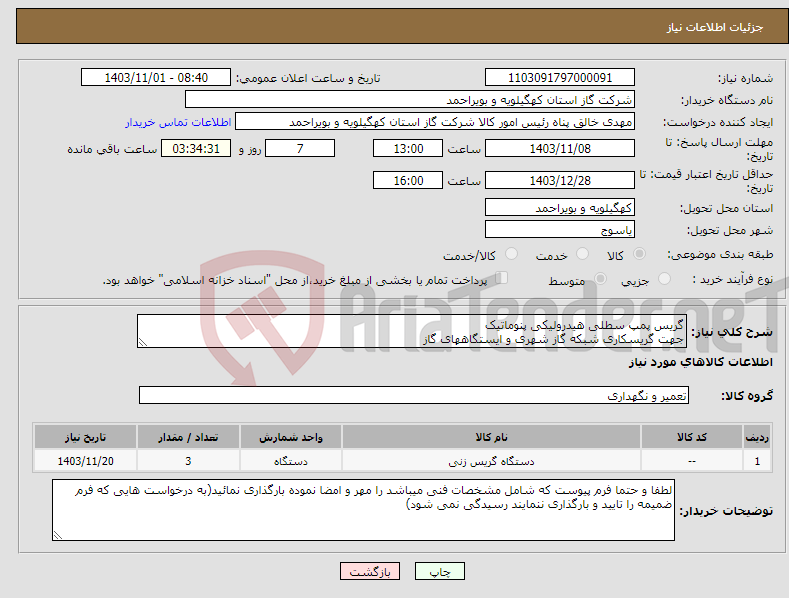Select the خدمت radio button

[582, 254]
